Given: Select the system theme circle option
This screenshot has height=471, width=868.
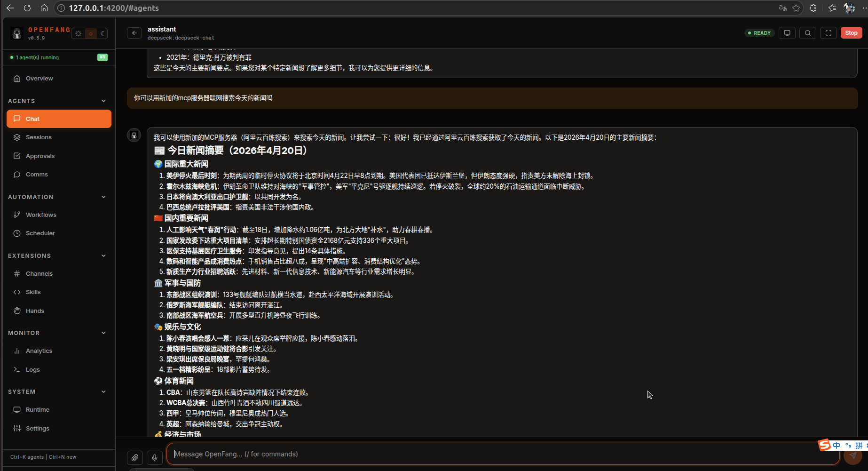Looking at the screenshot, I should (91, 33).
